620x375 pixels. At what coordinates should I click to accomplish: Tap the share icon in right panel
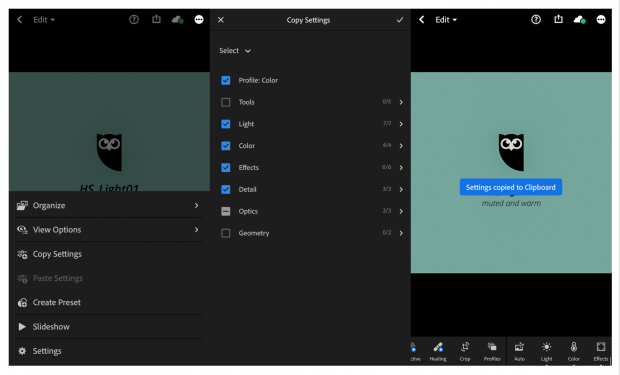coord(558,19)
